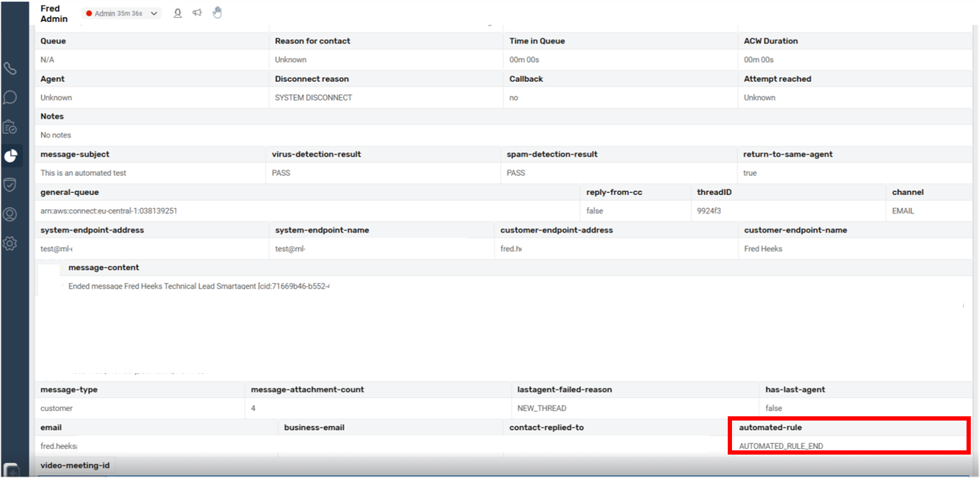This screenshot has width=980, height=478.
Task: Click the 'This is an automated test' subject
Action: click(x=84, y=173)
